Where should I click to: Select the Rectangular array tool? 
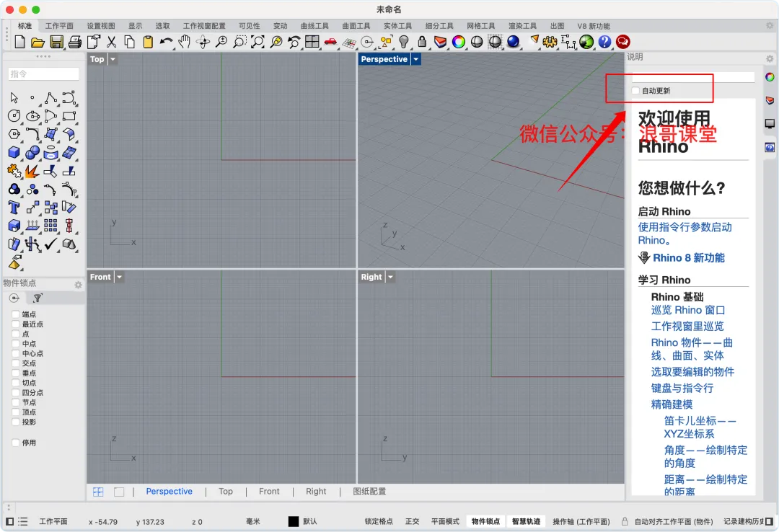pos(50,226)
